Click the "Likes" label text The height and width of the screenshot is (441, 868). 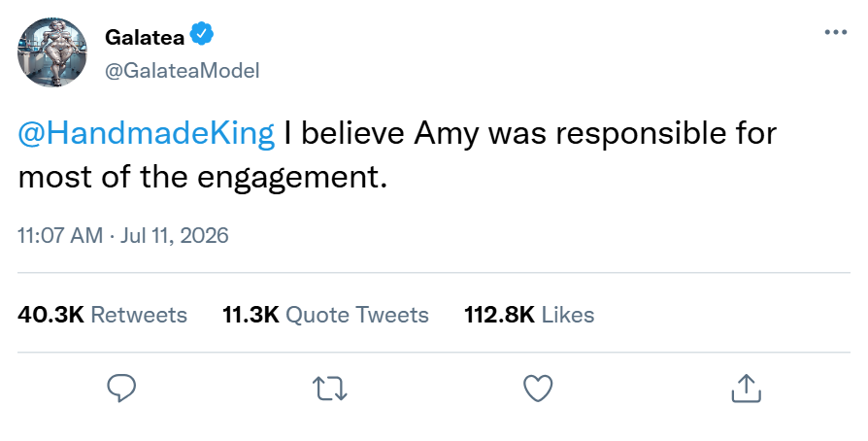pos(568,315)
